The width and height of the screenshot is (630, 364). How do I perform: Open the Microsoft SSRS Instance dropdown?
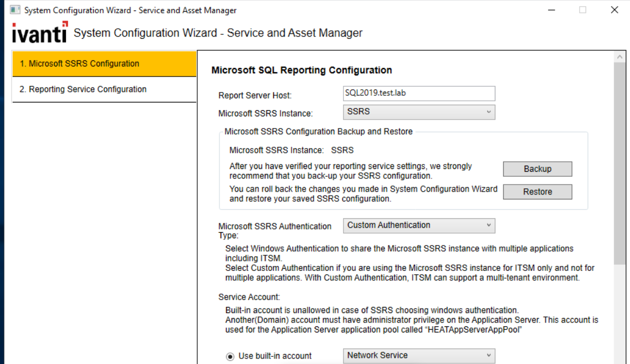(419, 112)
